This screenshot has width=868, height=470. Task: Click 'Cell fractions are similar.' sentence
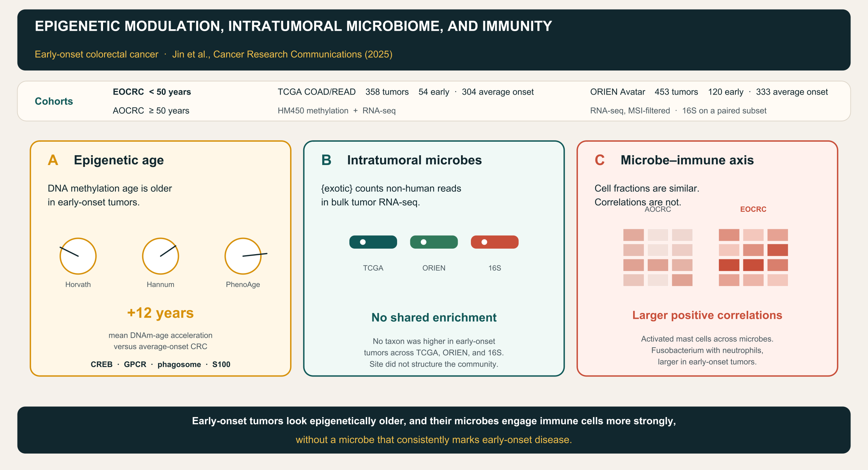click(647, 188)
